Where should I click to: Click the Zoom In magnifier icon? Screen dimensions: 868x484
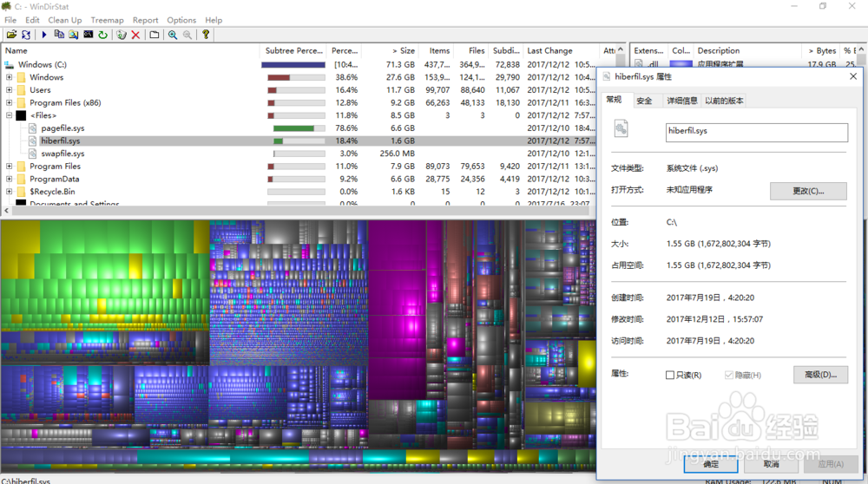[173, 35]
